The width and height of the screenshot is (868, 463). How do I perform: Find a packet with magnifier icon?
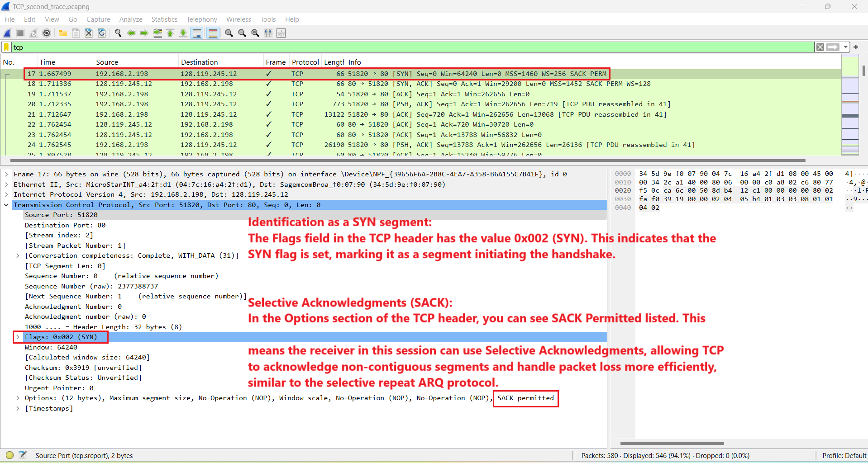point(118,33)
